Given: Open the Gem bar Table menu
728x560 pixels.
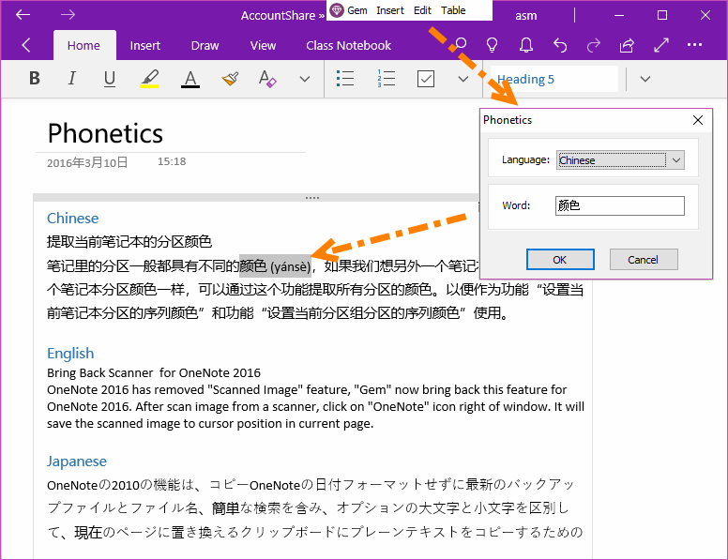Looking at the screenshot, I should coord(453,10).
